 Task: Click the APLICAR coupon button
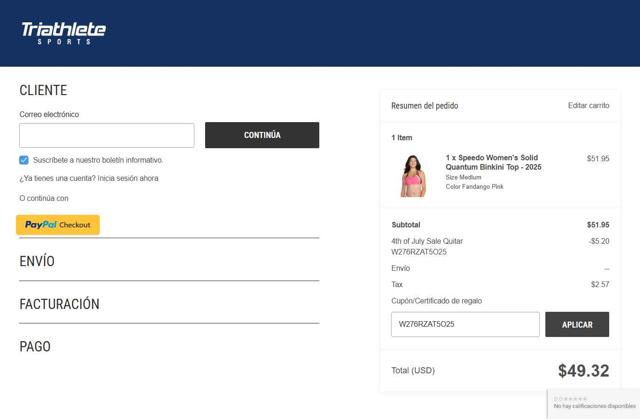pos(577,324)
